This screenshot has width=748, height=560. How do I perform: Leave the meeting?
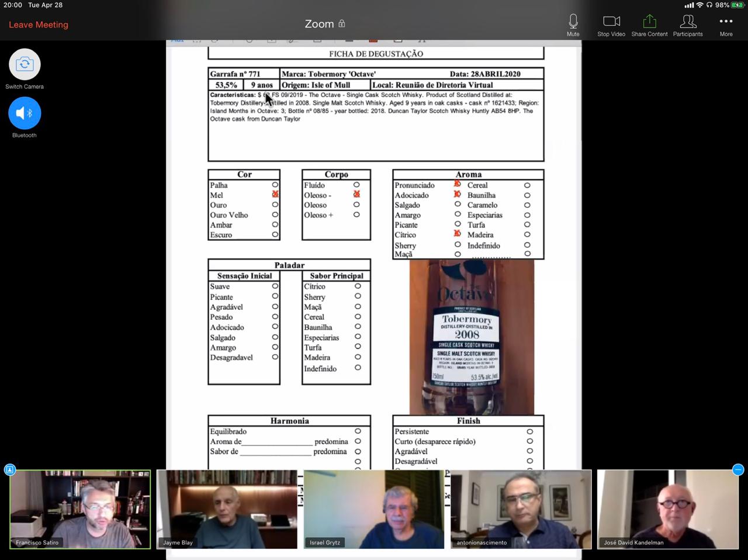[39, 25]
